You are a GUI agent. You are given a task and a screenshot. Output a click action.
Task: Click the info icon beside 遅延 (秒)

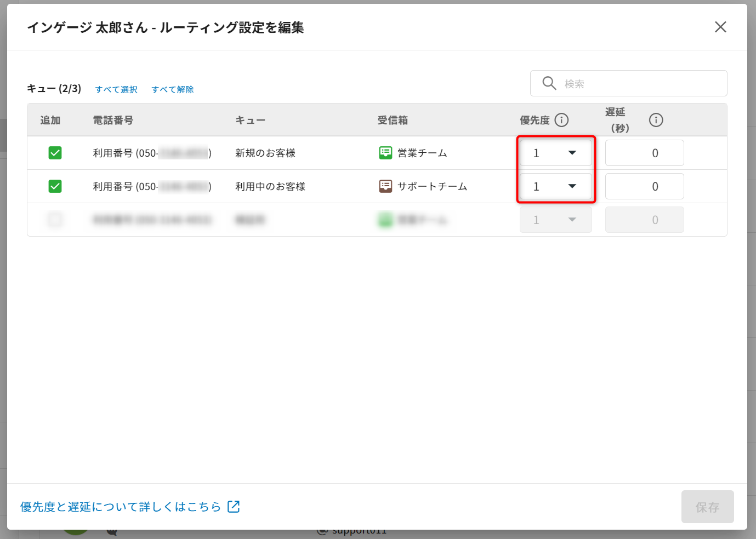656,120
